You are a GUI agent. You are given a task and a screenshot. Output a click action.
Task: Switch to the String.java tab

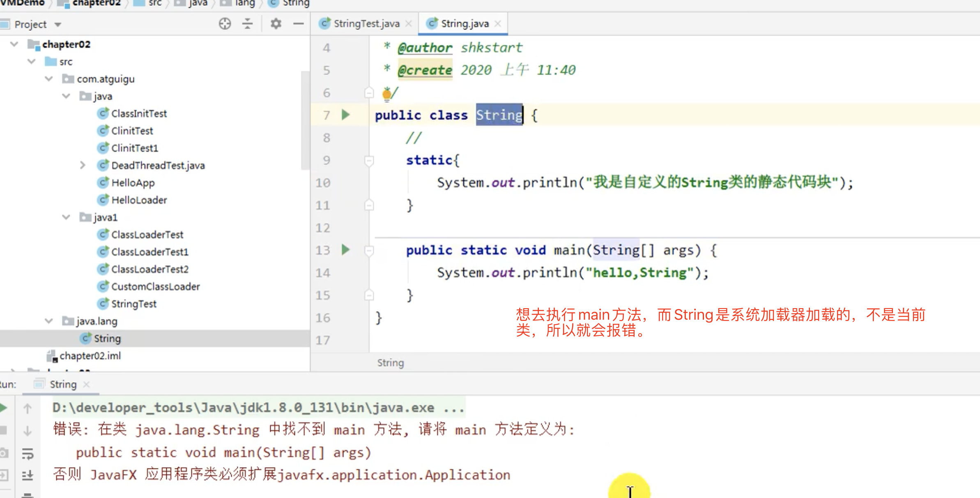[465, 24]
